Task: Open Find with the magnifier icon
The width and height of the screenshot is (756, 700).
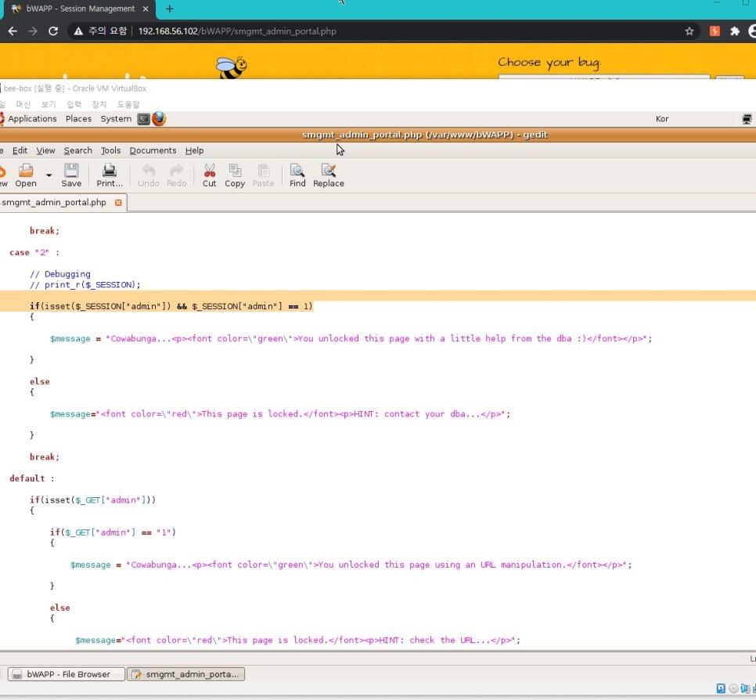Action: 297,175
